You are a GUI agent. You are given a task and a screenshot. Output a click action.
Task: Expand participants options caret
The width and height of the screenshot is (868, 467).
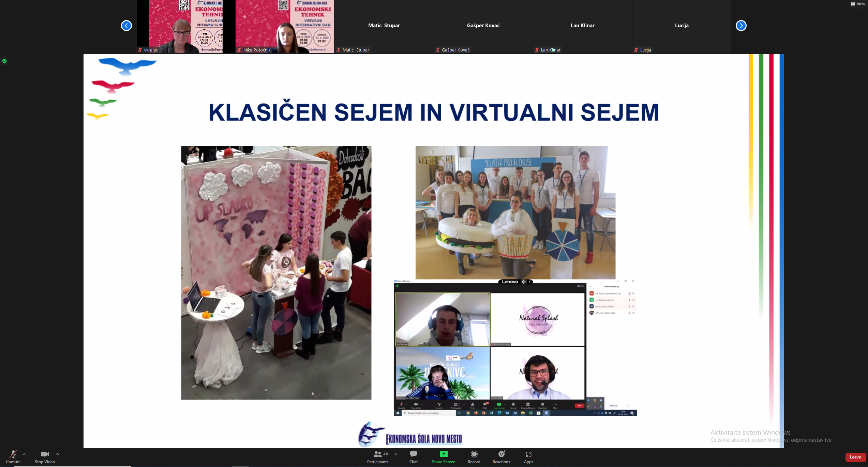click(396, 454)
